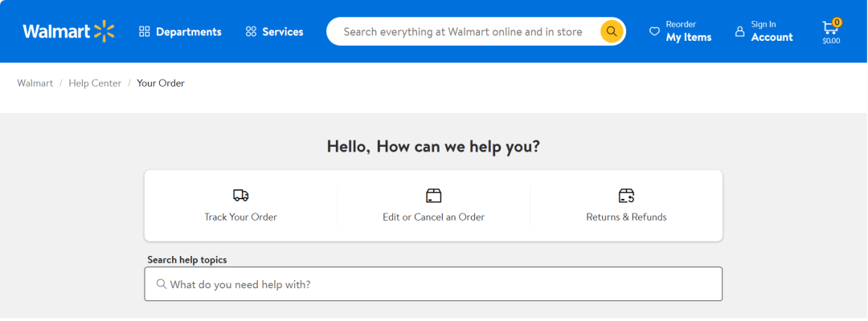Go to Walmart in the breadcrumb
Screen dimensions: 868x321
35,83
